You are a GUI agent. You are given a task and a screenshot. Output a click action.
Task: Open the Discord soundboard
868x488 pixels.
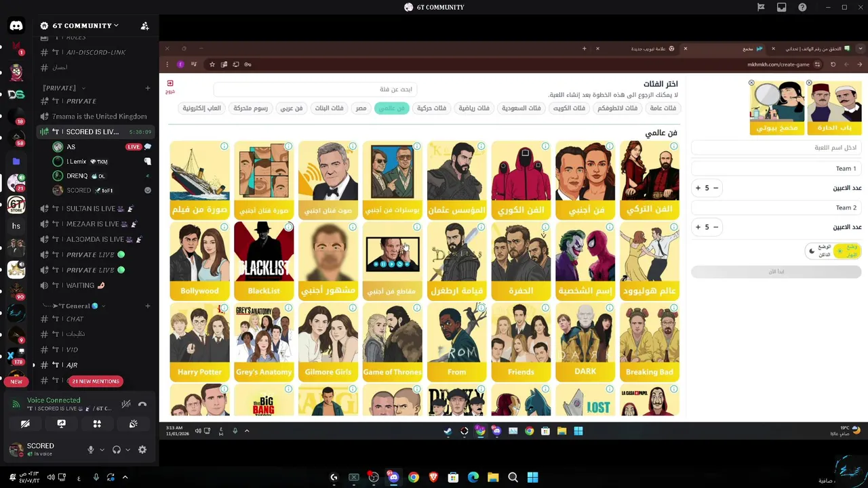(133, 424)
